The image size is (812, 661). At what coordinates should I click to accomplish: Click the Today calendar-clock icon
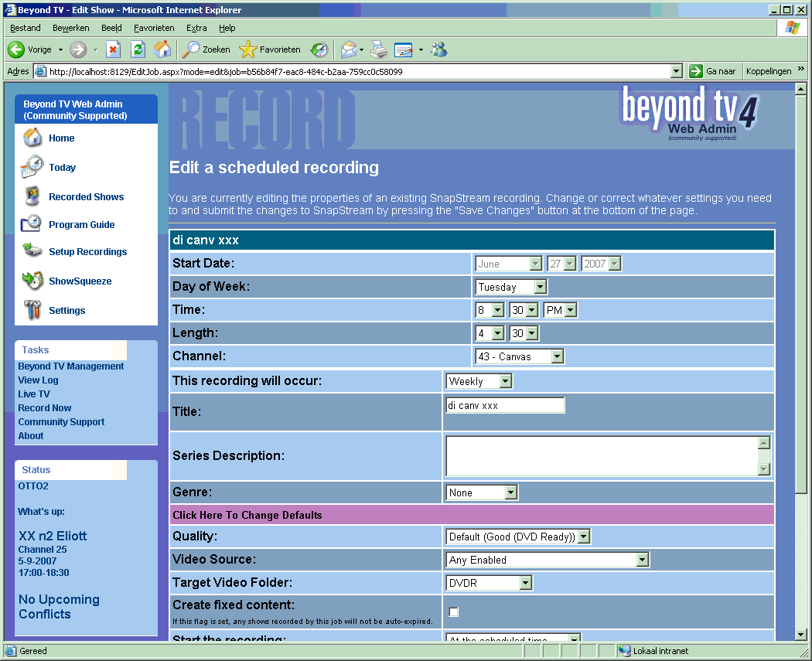click(32, 167)
